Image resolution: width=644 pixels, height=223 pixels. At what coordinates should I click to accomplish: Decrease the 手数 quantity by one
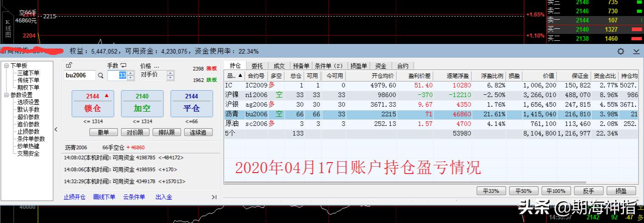pyautogui.click(x=131, y=78)
